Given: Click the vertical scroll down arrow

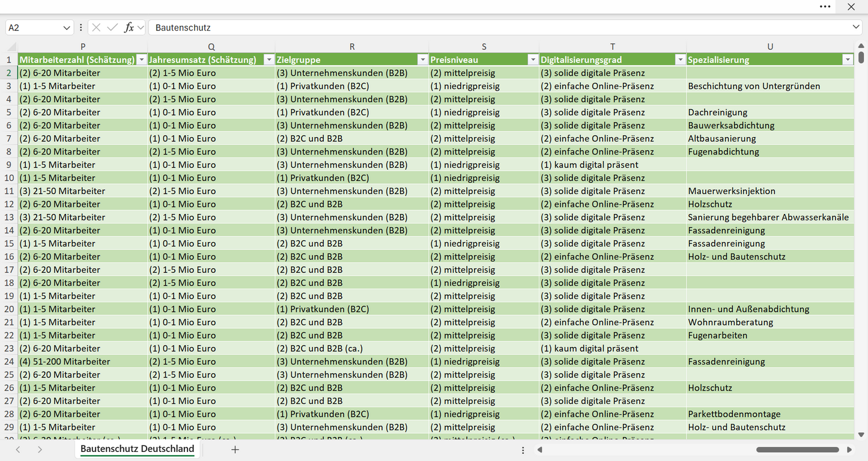Looking at the screenshot, I should tap(861, 435).
